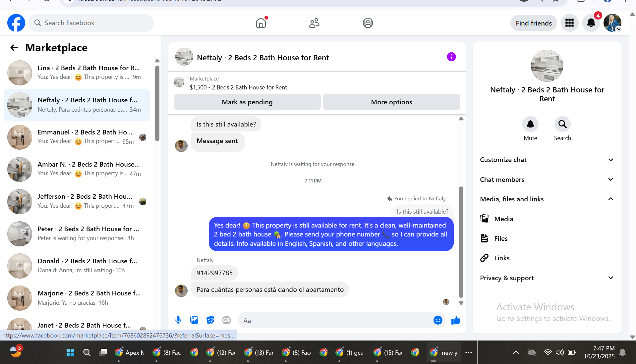The image size is (636, 364).
Task: Click the voice clip microphone icon
Action: pos(178,320)
